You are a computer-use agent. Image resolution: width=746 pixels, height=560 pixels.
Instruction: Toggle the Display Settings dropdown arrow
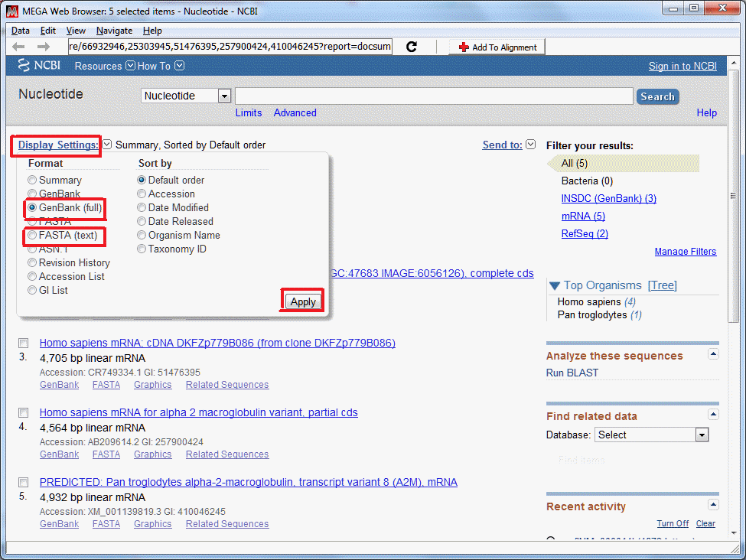108,144
